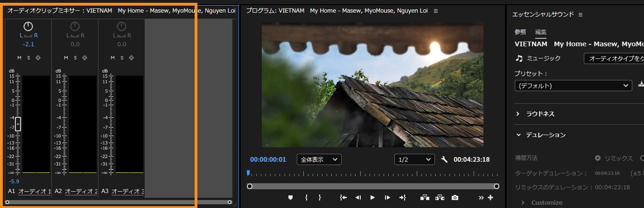
Task: Toggle keyframe write diamond on A3
Action: tap(131, 58)
